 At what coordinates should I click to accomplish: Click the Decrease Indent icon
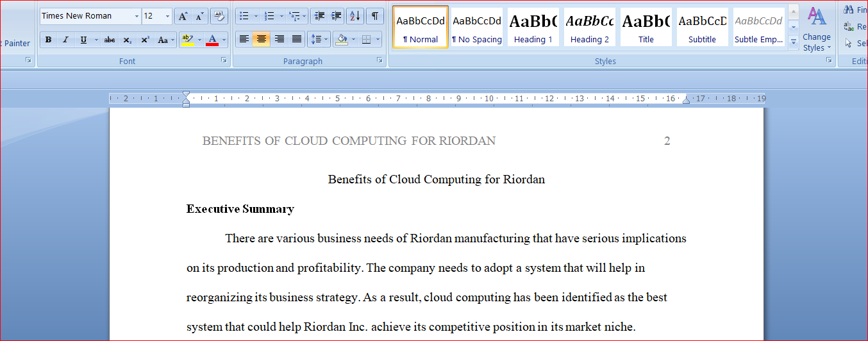point(319,16)
